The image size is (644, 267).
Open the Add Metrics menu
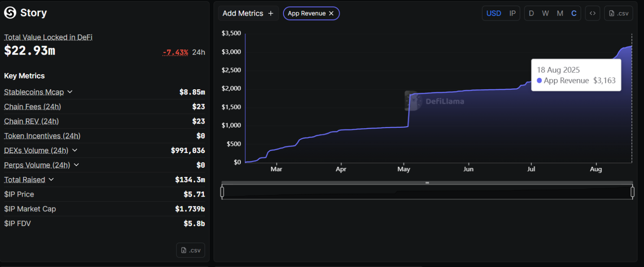(248, 13)
